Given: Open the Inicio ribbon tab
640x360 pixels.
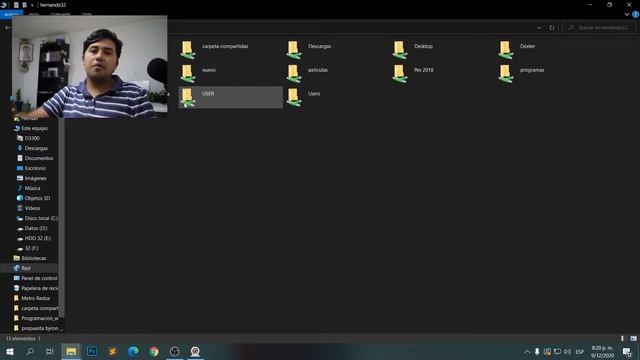Looking at the screenshot, I should (34, 14).
